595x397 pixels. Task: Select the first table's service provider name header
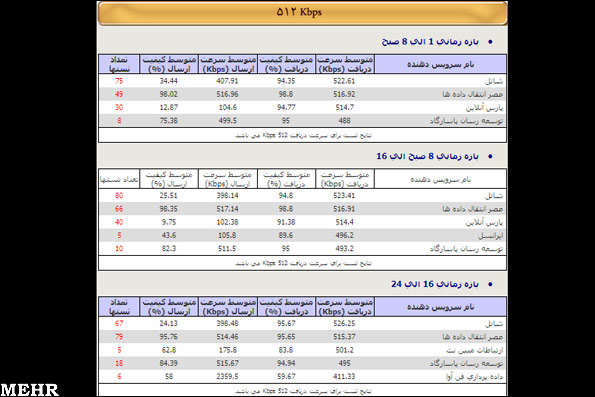click(x=441, y=64)
